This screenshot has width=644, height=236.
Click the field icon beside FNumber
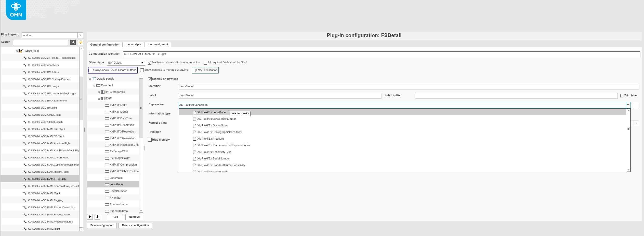click(x=107, y=198)
